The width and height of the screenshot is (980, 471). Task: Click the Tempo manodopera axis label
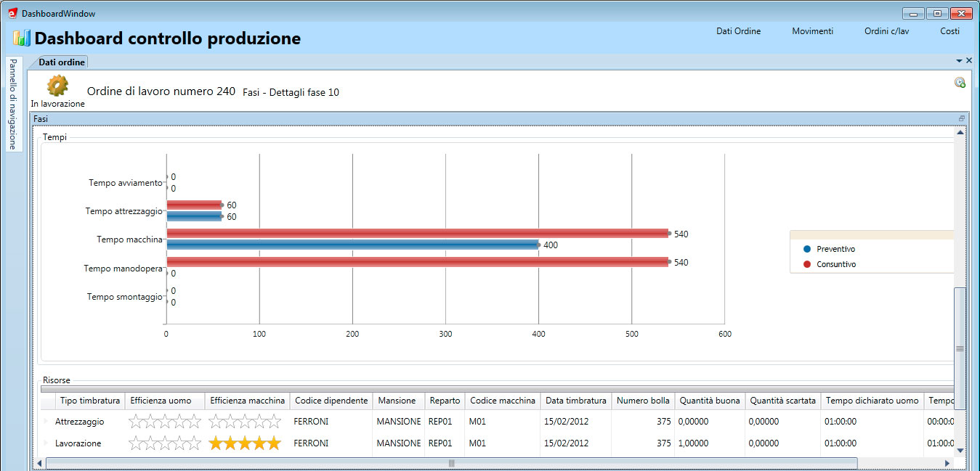point(123,269)
